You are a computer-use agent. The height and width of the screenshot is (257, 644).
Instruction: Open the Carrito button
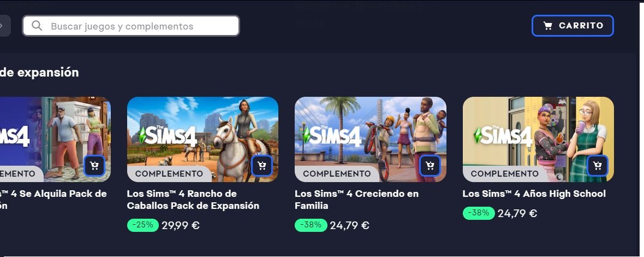[573, 26]
